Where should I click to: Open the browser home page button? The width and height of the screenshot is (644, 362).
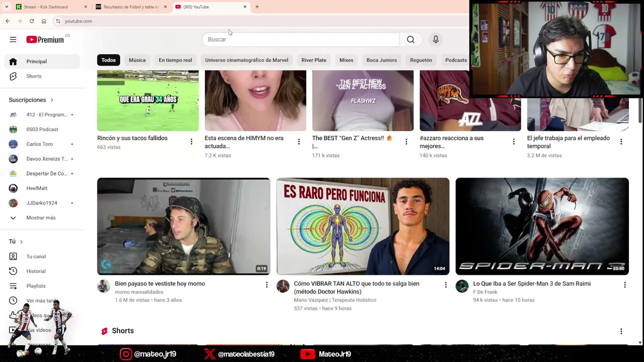(44, 21)
